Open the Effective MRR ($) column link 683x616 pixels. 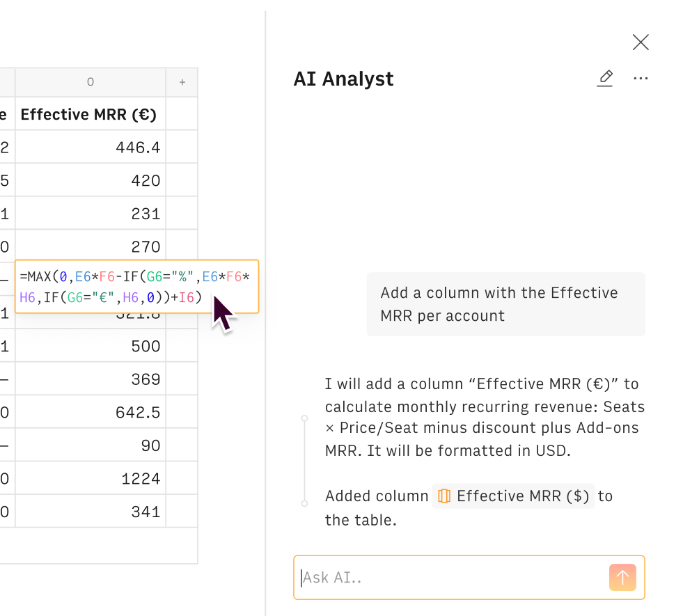[522, 496]
